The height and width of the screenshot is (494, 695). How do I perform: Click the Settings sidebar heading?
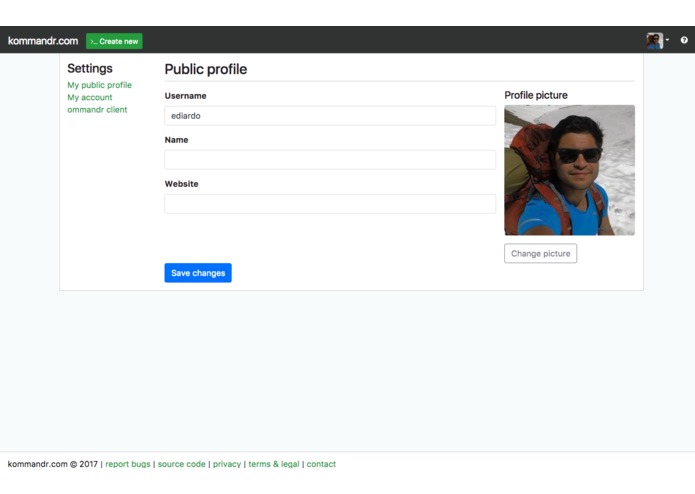tap(90, 68)
